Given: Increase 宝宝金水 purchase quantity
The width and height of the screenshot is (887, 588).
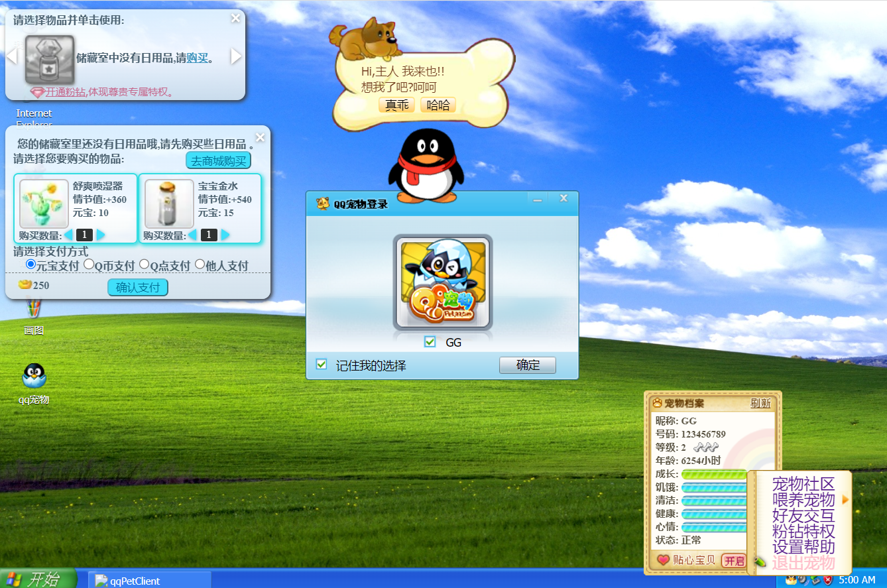Looking at the screenshot, I should click(x=225, y=235).
